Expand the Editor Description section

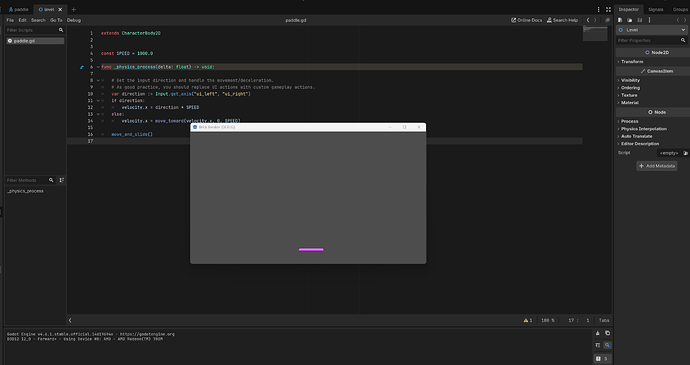coord(640,144)
